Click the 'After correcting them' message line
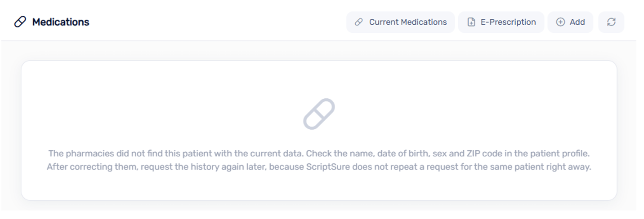Viewport: 644px width, 219px height. (x=319, y=167)
